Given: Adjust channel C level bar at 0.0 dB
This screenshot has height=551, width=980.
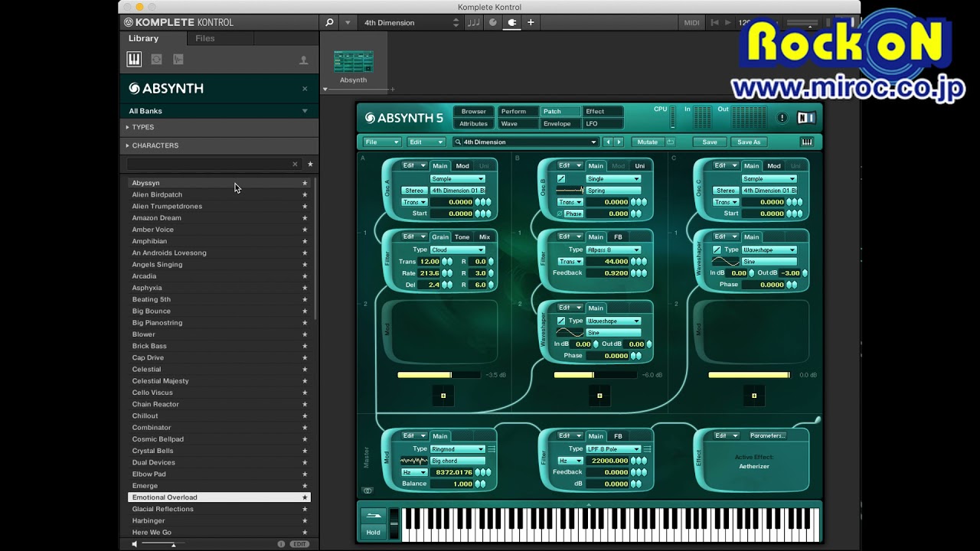Looking at the screenshot, I should (x=750, y=375).
